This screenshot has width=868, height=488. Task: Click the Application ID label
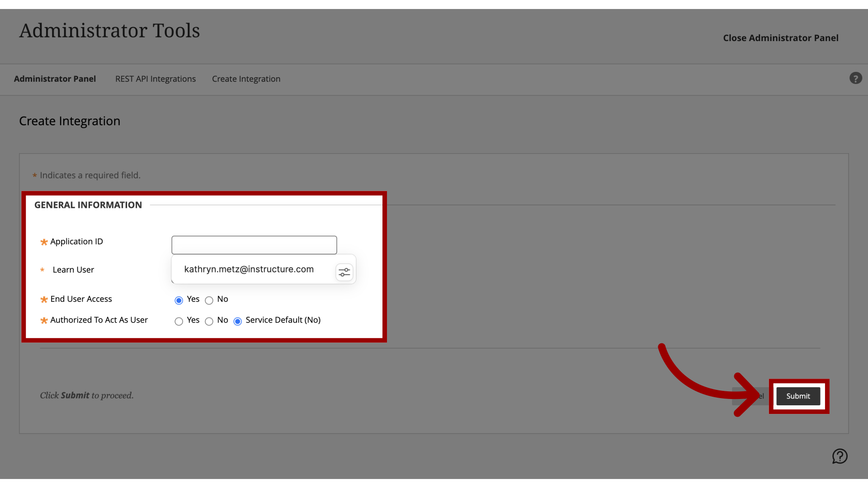point(76,241)
